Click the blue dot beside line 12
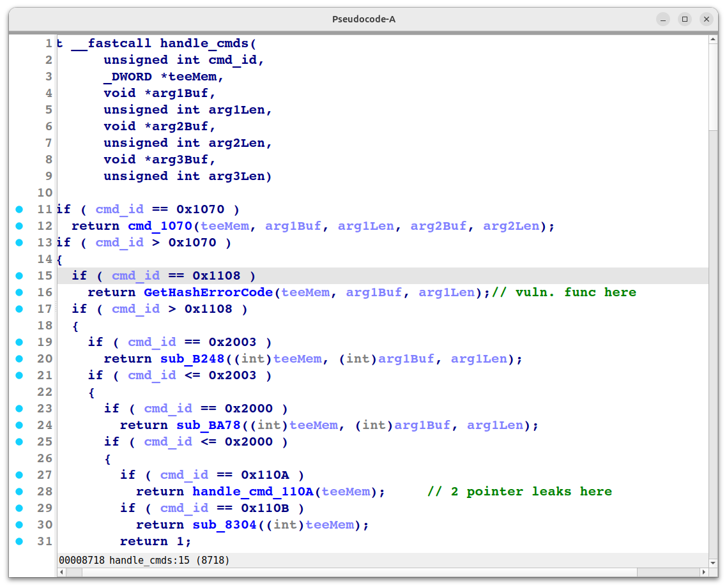 [19, 225]
